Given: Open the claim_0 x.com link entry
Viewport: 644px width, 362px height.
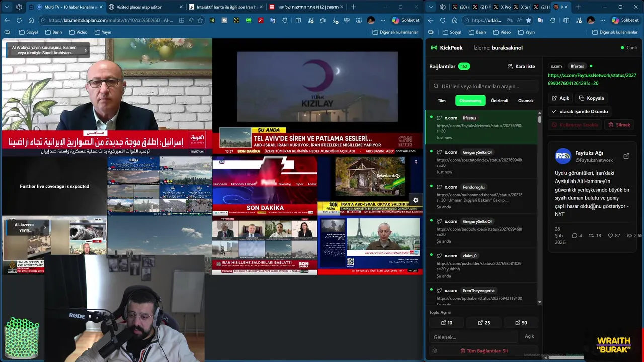Looking at the screenshot, I should pyautogui.click(x=481, y=265).
